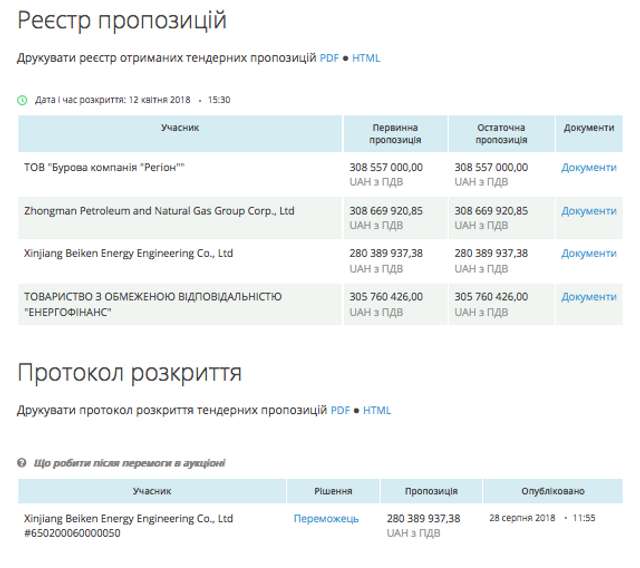Click the Остаточна пропозиція column header
Viewport: 640px width, 568px height.
[x=501, y=134]
